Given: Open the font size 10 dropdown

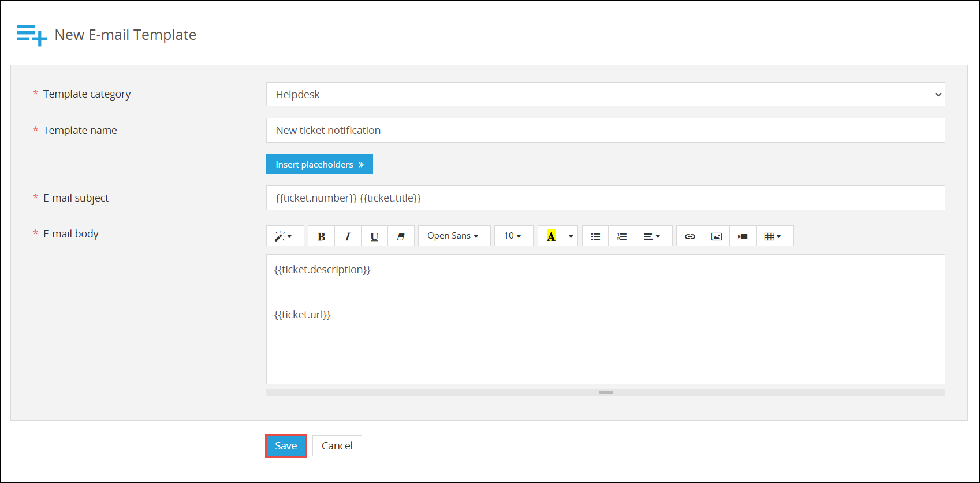Looking at the screenshot, I should [514, 236].
